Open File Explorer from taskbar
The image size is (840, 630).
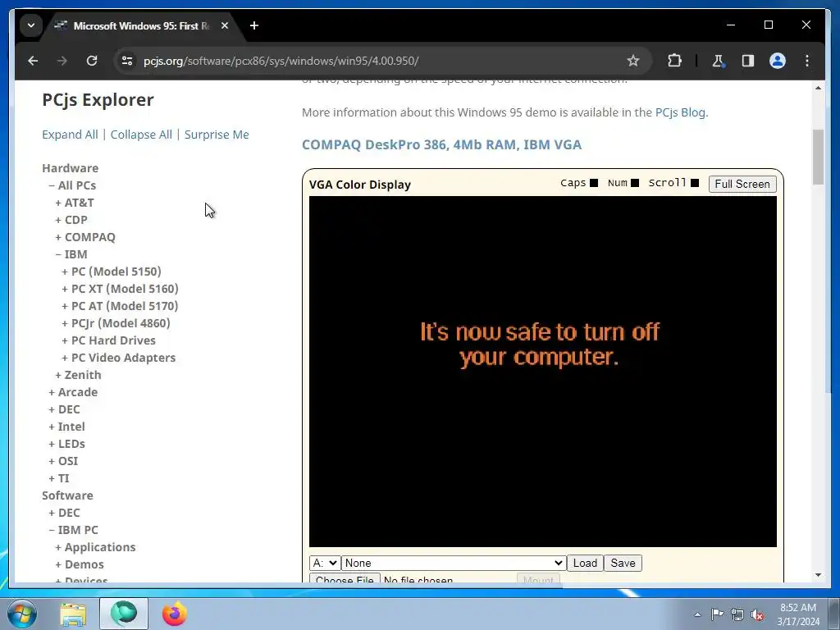73,614
